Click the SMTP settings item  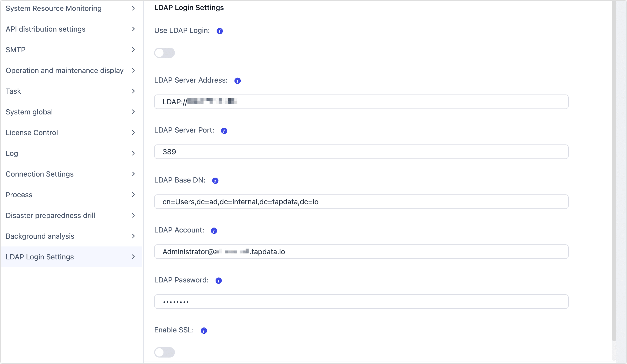(x=71, y=50)
